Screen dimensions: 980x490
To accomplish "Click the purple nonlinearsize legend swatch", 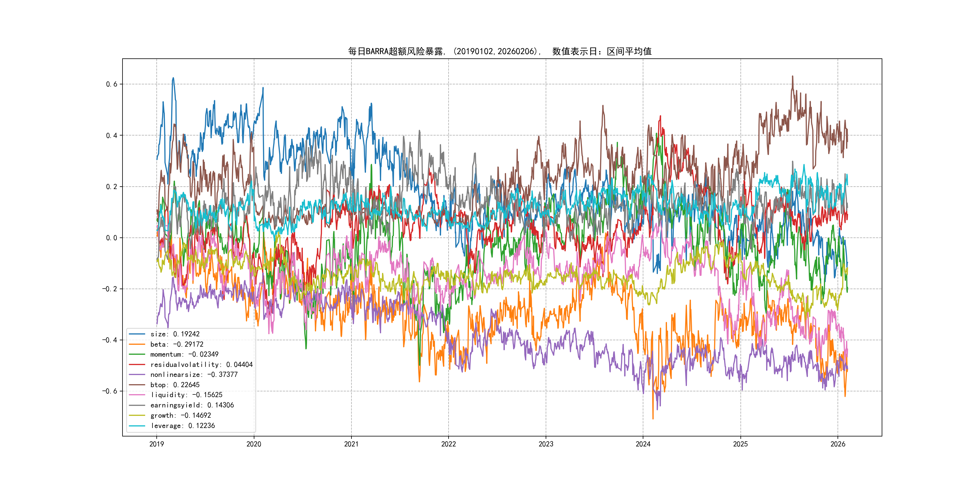I will point(137,375).
